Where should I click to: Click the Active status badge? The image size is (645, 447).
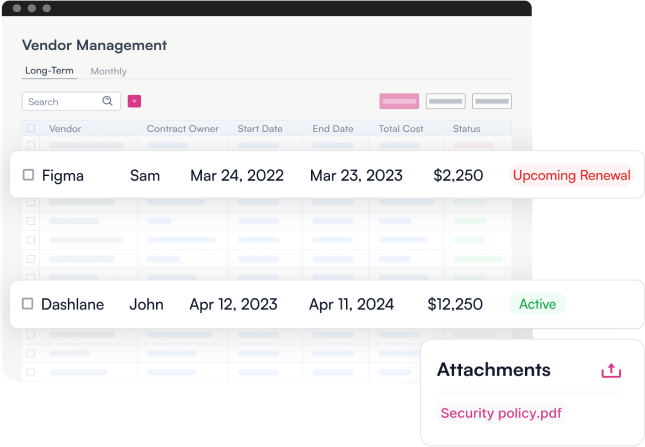pyautogui.click(x=537, y=304)
